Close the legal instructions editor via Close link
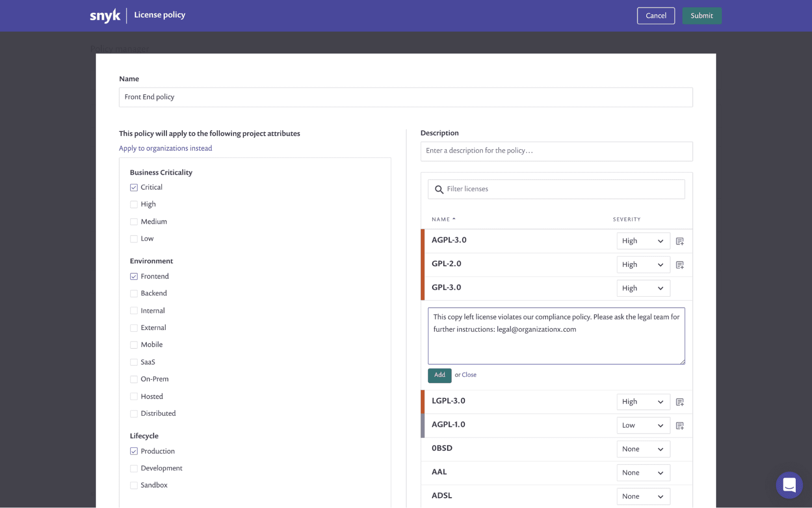The image size is (812, 508). 469,375
